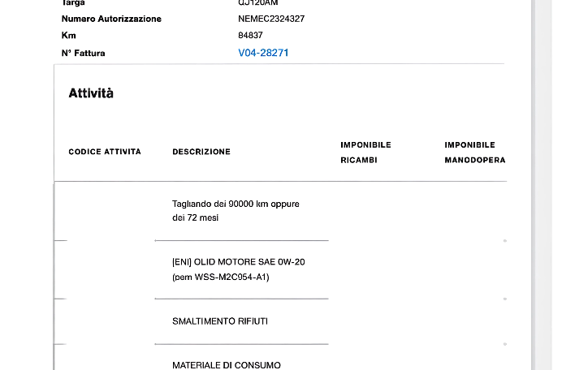
Task: Click the Descrizione column header
Action: 201,152
